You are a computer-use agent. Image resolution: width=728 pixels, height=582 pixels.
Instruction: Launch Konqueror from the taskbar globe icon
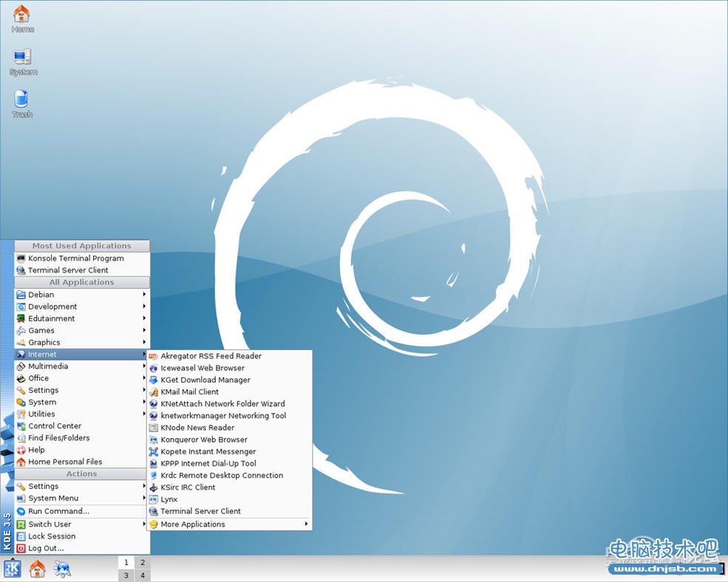coord(62,569)
